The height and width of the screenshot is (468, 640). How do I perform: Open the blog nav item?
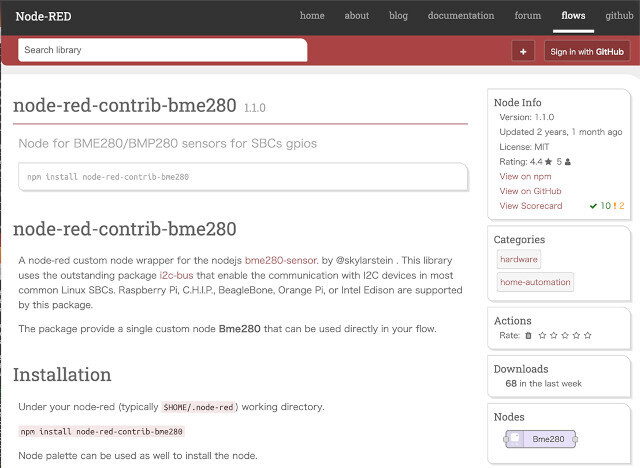(x=398, y=16)
